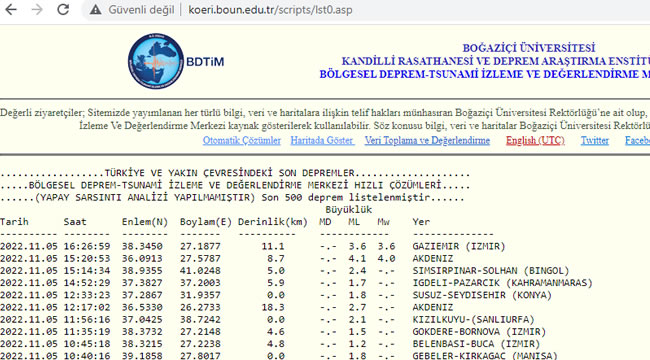Image resolution: width=650 pixels, height=360 pixels.
Task: Click the TÜRKİYE VE YAKIN ÇEVRESİNDEKİ SON DEPREMLER title
Action: click(x=229, y=173)
